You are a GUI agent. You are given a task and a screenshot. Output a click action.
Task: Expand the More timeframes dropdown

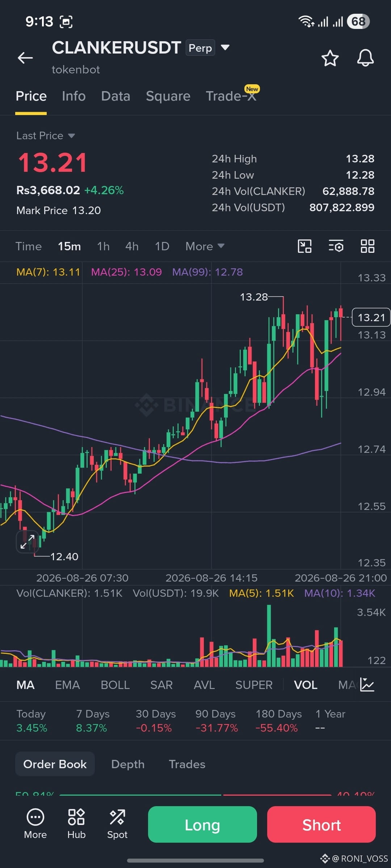(x=205, y=246)
